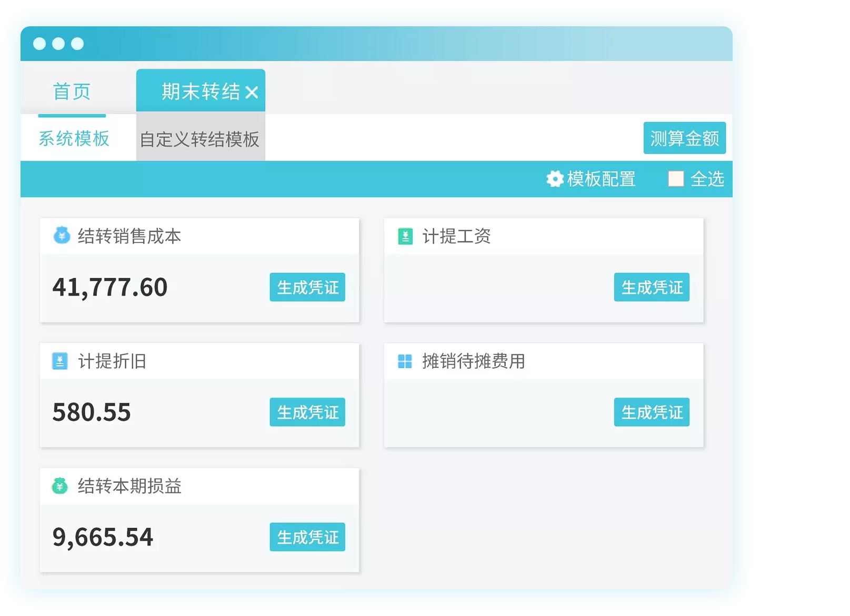Generate voucher for 结转销售成本
850x616 pixels.
[307, 287]
